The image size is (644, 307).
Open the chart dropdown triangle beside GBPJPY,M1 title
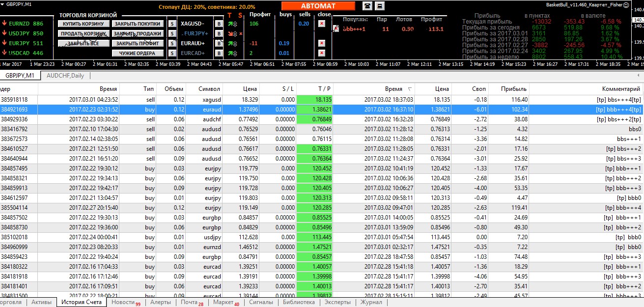[3, 4]
